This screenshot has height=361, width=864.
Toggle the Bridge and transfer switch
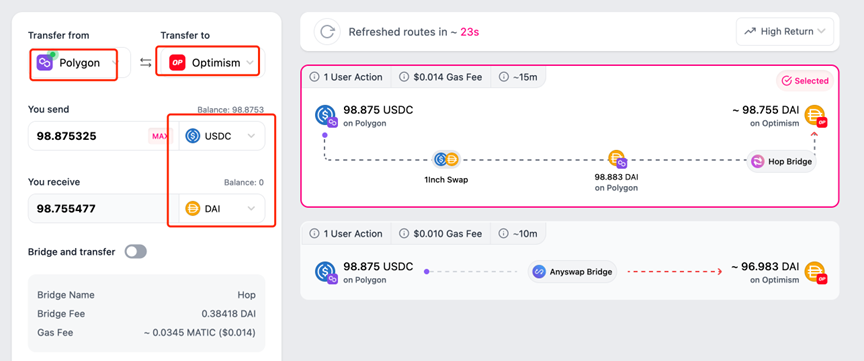pyautogui.click(x=136, y=252)
